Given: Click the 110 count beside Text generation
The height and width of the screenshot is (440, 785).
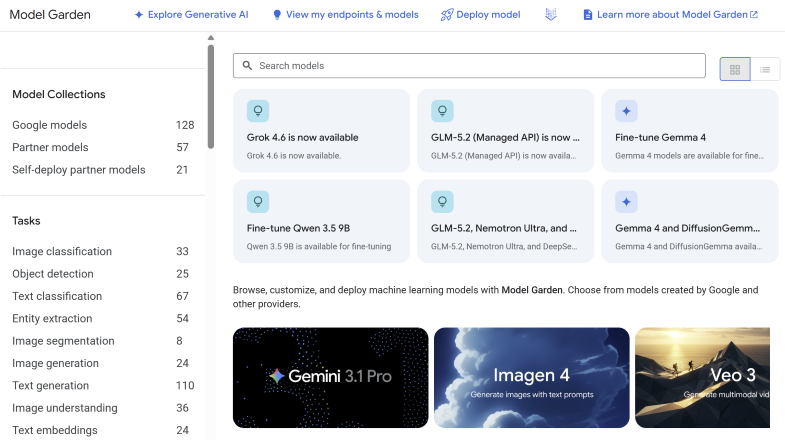Looking at the screenshot, I should (185, 385).
